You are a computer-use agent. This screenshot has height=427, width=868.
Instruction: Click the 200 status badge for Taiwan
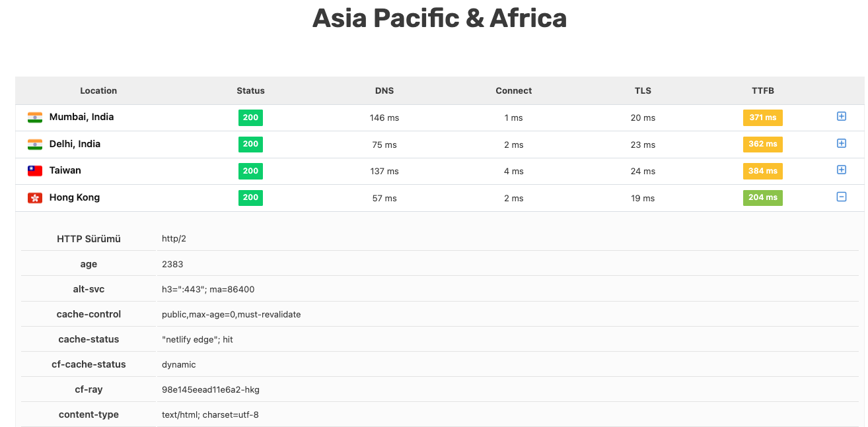pos(250,171)
